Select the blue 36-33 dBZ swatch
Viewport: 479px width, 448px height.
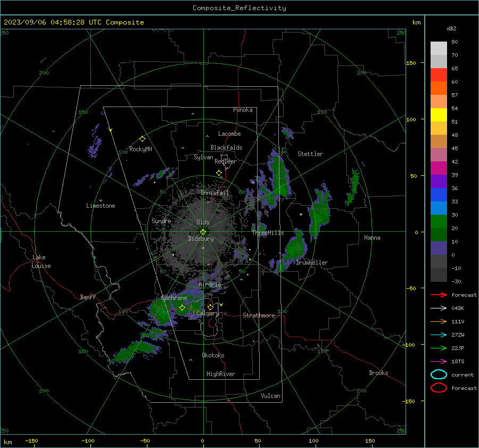(439, 195)
